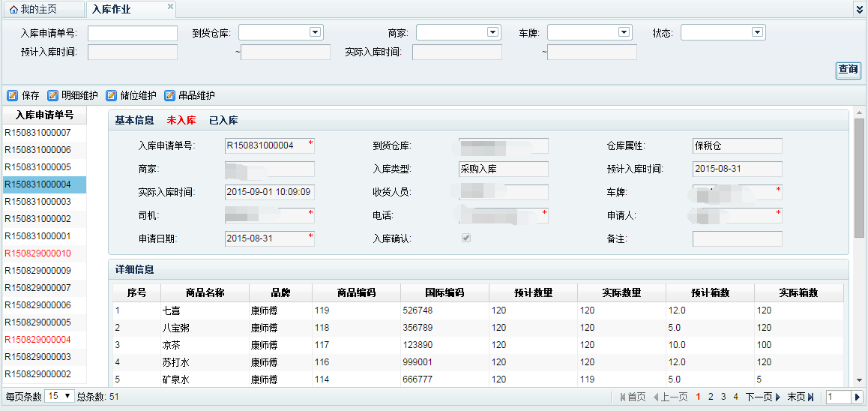Toggle the 入库确认 checkbox
This screenshot has width=868, height=411.
(465, 238)
